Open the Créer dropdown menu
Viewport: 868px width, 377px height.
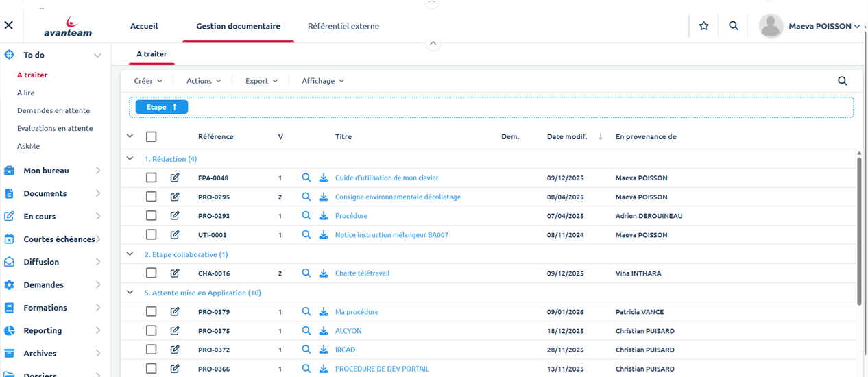click(x=148, y=81)
